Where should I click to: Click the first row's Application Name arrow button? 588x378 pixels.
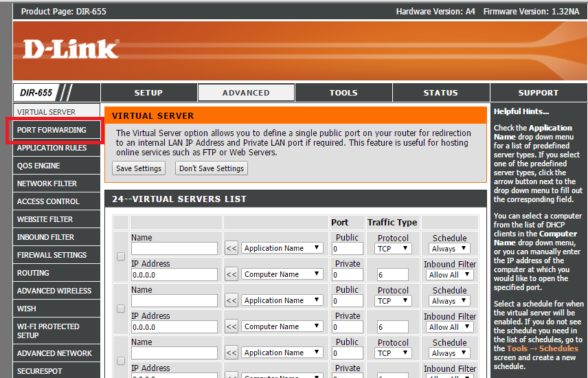pos(231,248)
